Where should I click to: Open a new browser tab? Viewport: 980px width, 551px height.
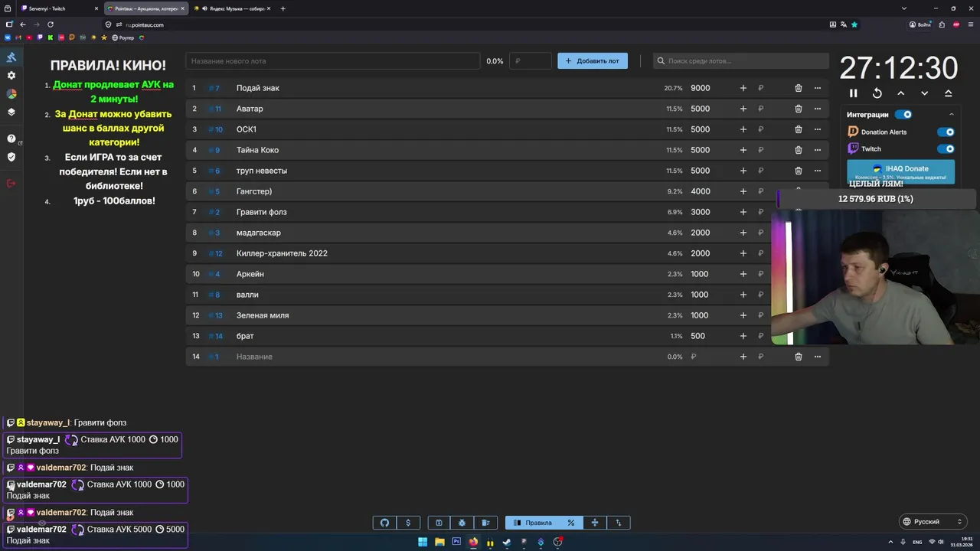point(283,8)
